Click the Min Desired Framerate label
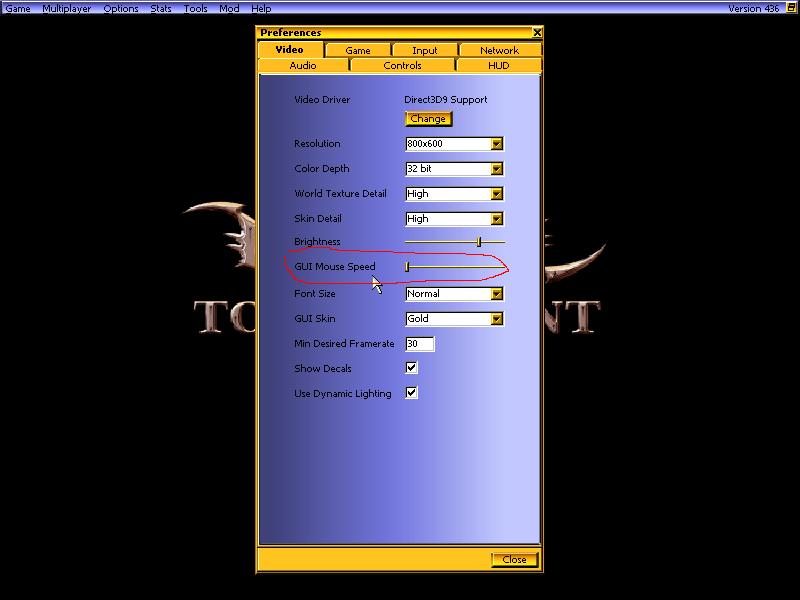 click(x=344, y=344)
